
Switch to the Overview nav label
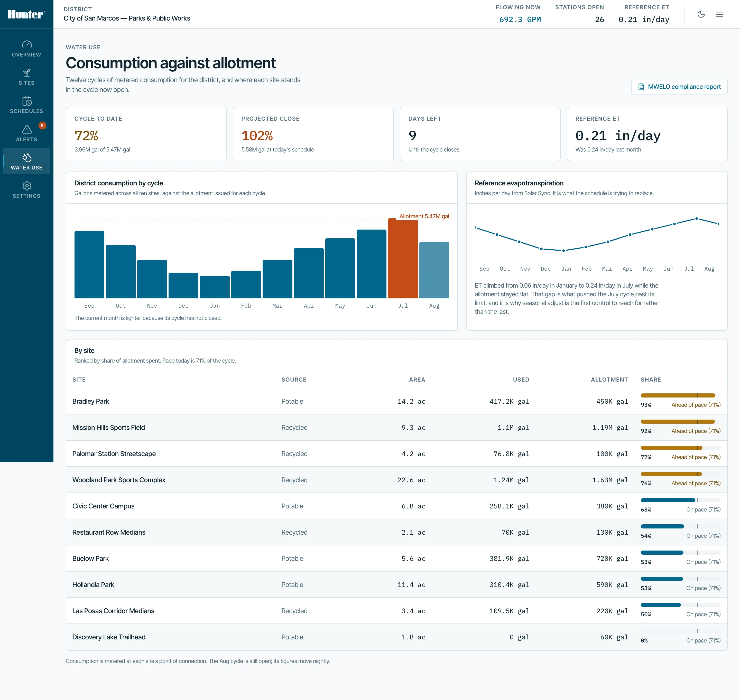coord(26,54)
